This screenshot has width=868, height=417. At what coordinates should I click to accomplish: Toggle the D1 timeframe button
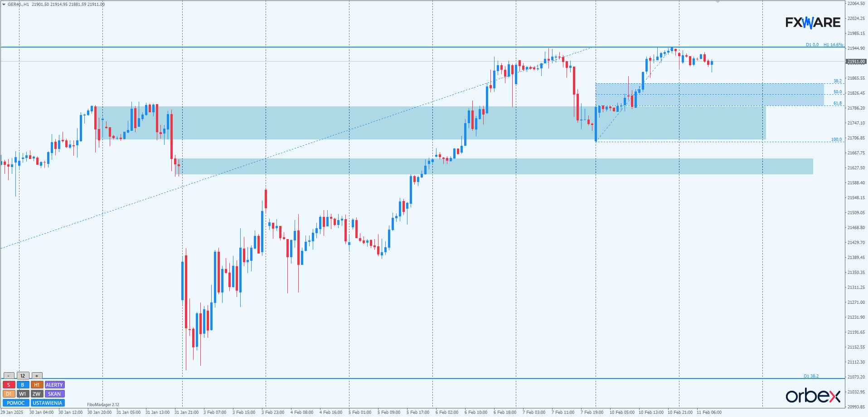pos(9,394)
